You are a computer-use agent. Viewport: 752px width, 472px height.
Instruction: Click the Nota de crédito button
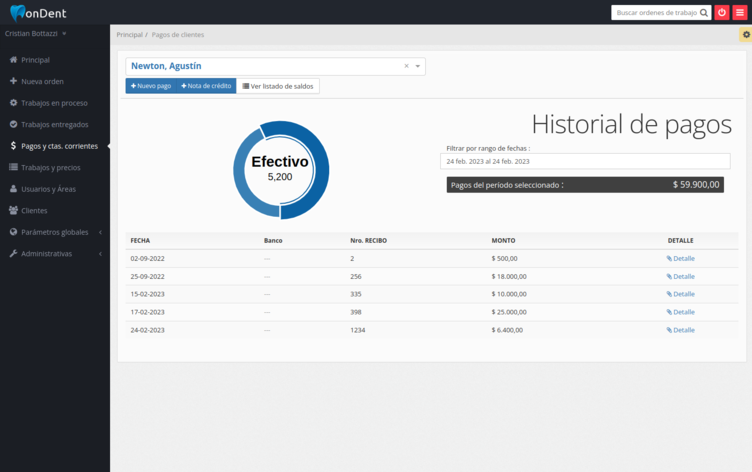pyautogui.click(x=206, y=86)
